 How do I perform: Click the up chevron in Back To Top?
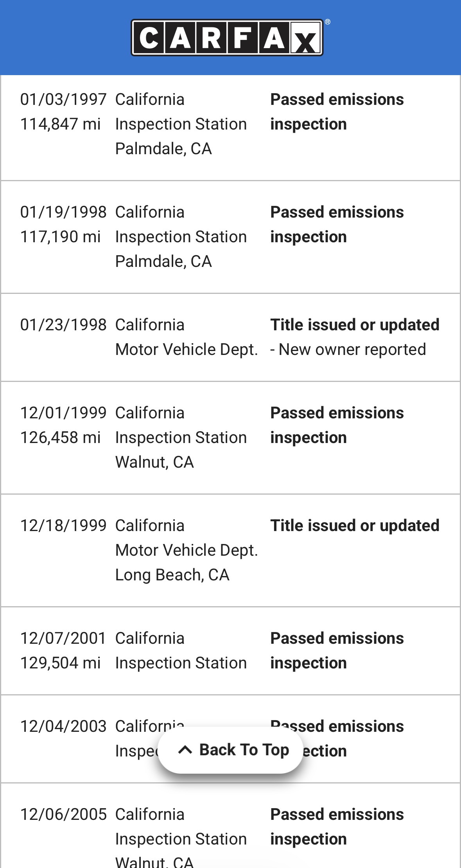pos(185,750)
